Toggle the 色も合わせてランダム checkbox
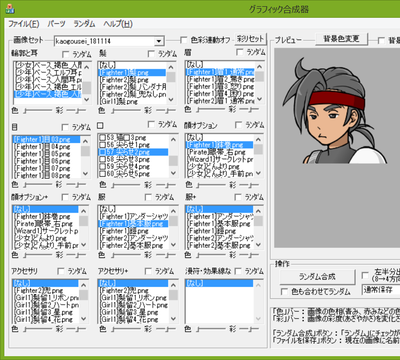The height and width of the screenshot is (360, 400). [x=284, y=292]
